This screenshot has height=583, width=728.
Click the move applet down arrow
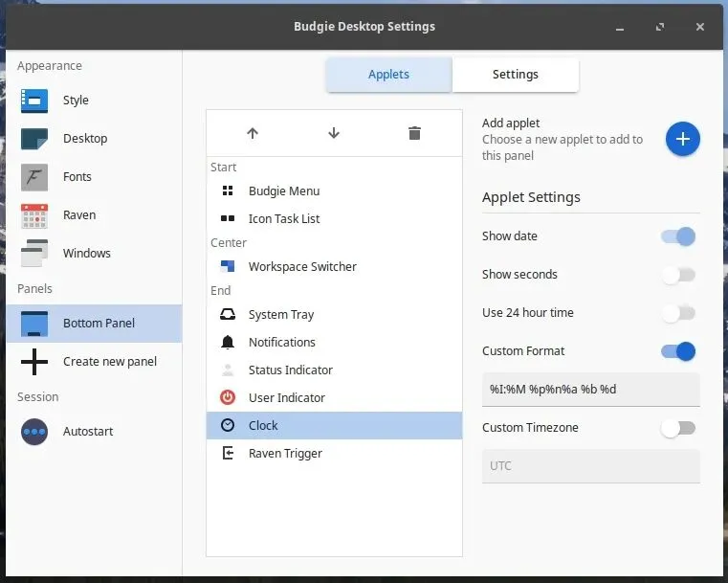tap(334, 133)
